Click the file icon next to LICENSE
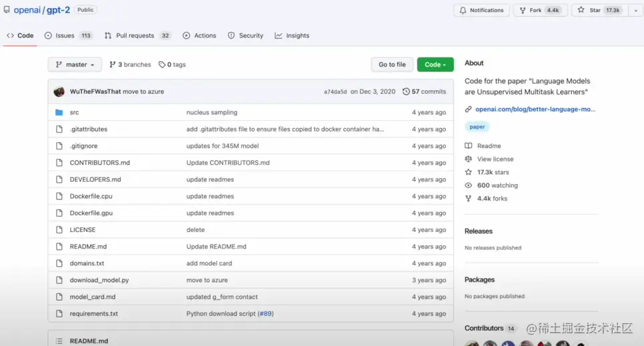644x346 pixels. point(59,230)
